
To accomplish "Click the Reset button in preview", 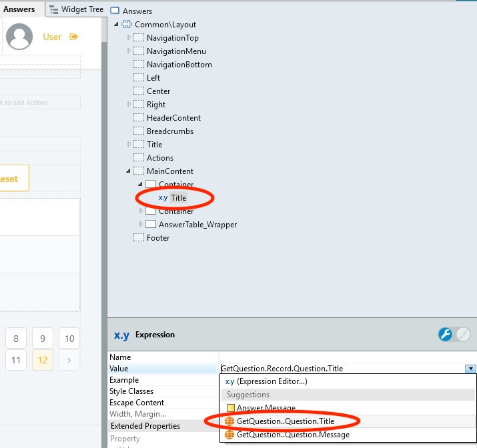I will coord(12,178).
